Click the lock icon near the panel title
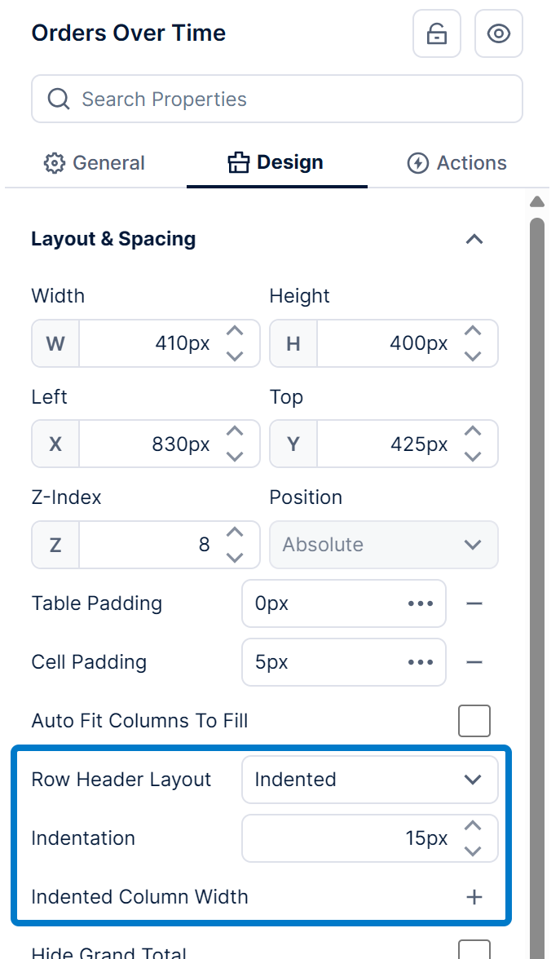 coord(437,33)
